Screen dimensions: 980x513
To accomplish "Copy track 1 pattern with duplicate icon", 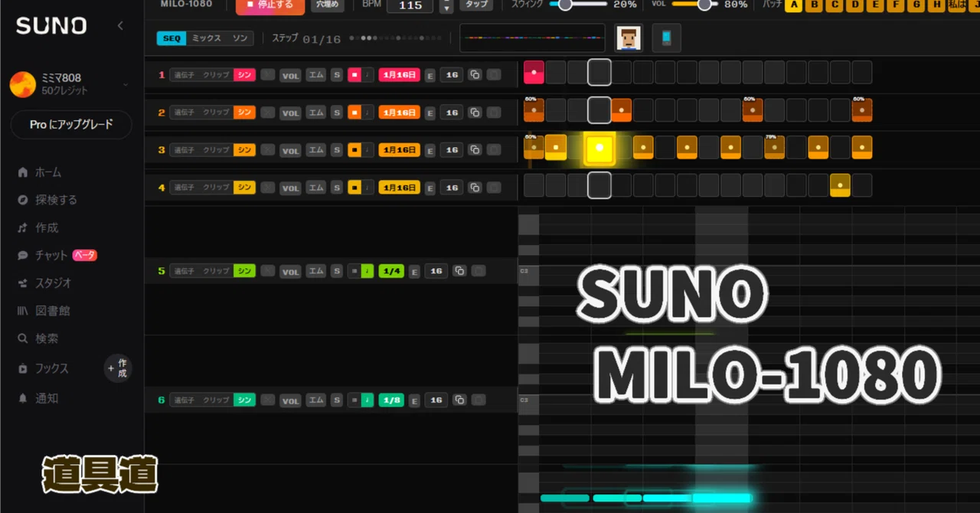I will pyautogui.click(x=475, y=75).
